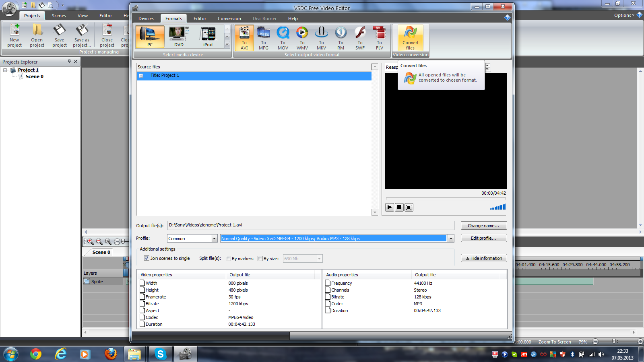This screenshot has width=644, height=362.
Task: Click quick access open folder icon
Action: 33,5
